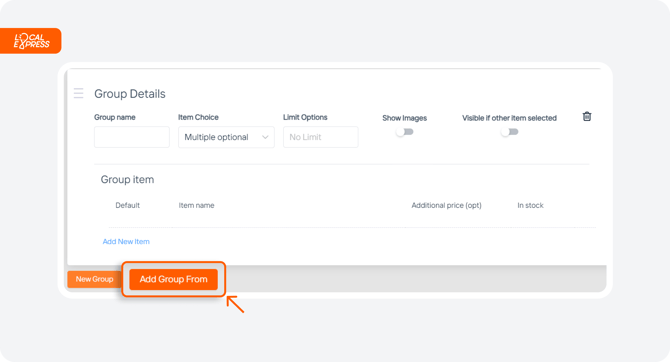670x362 pixels.
Task: Focus the Group name text field
Action: pyautogui.click(x=132, y=137)
